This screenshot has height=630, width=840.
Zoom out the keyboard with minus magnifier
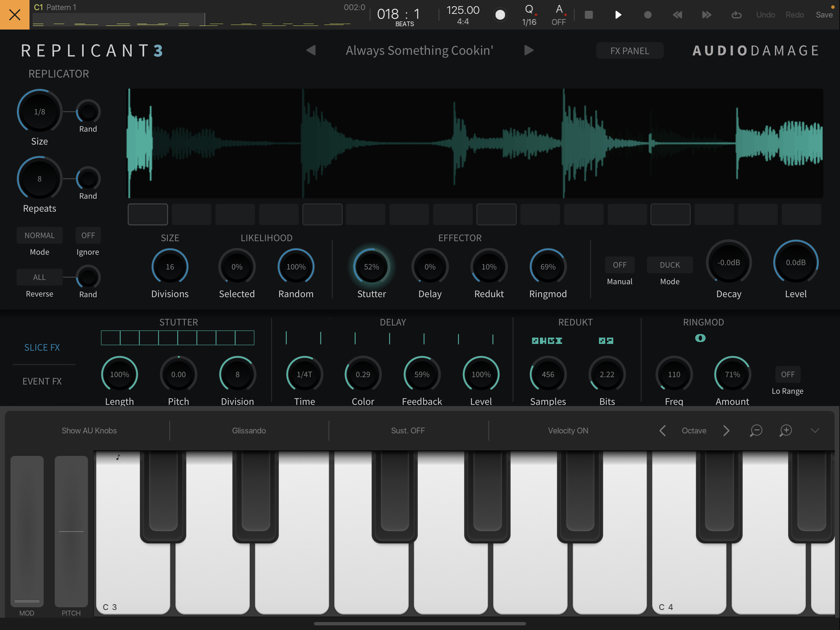pyautogui.click(x=756, y=431)
